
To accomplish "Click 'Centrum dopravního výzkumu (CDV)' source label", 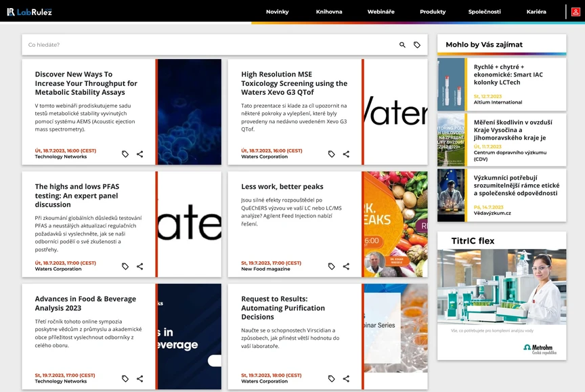I will click(x=510, y=156).
